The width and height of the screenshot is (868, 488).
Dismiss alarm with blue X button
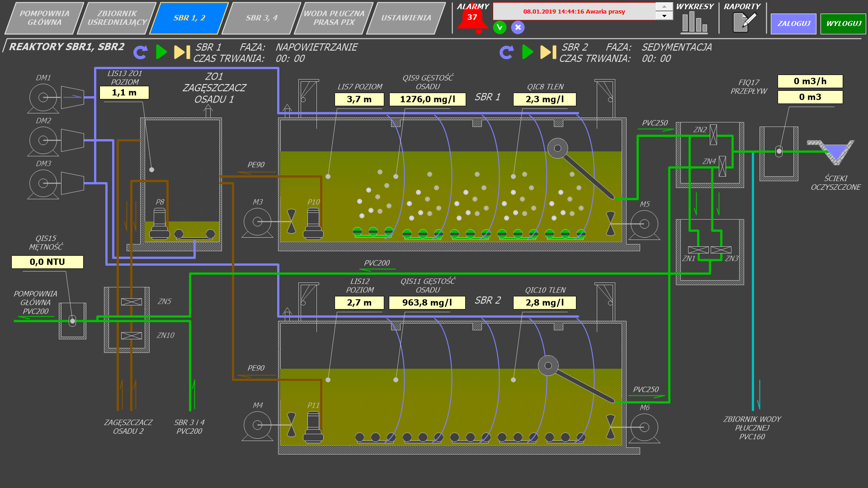[518, 28]
